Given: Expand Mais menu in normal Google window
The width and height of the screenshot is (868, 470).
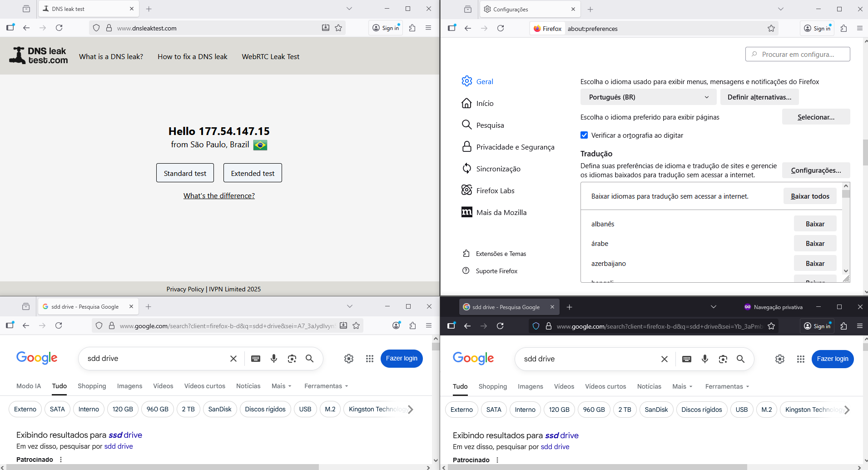Looking at the screenshot, I should (282, 386).
